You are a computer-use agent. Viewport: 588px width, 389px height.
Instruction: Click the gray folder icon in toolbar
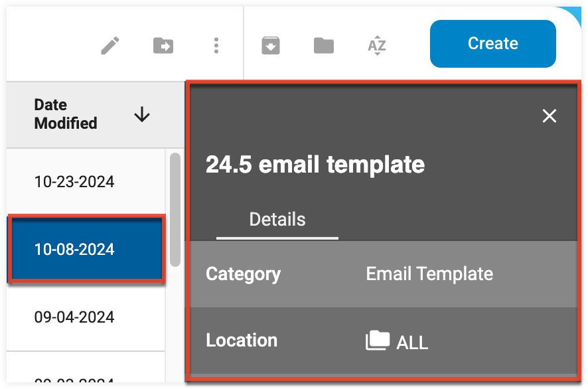[x=324, y=45]
